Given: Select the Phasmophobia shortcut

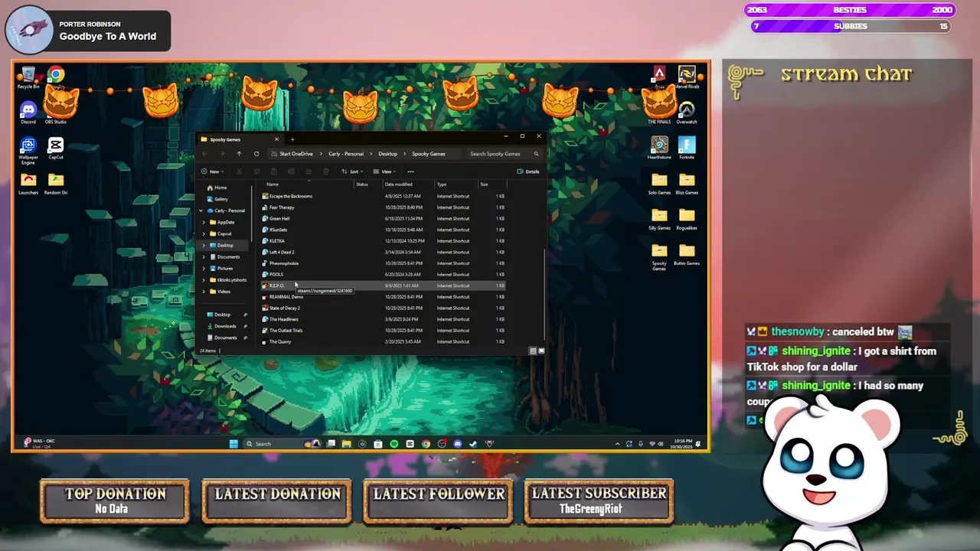Looking at the screenshot, I should pyautogui.click(x=283, y=263).
